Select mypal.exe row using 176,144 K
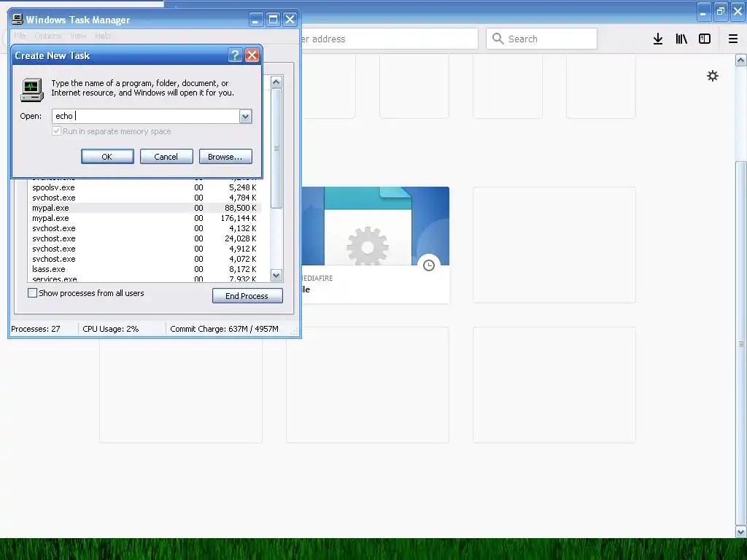The image size is (747, 560). 144,218
